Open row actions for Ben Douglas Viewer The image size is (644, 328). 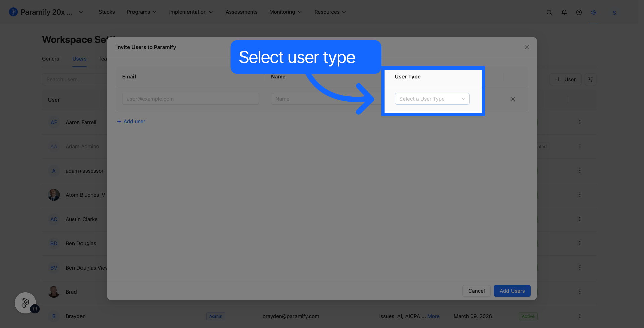580,268
